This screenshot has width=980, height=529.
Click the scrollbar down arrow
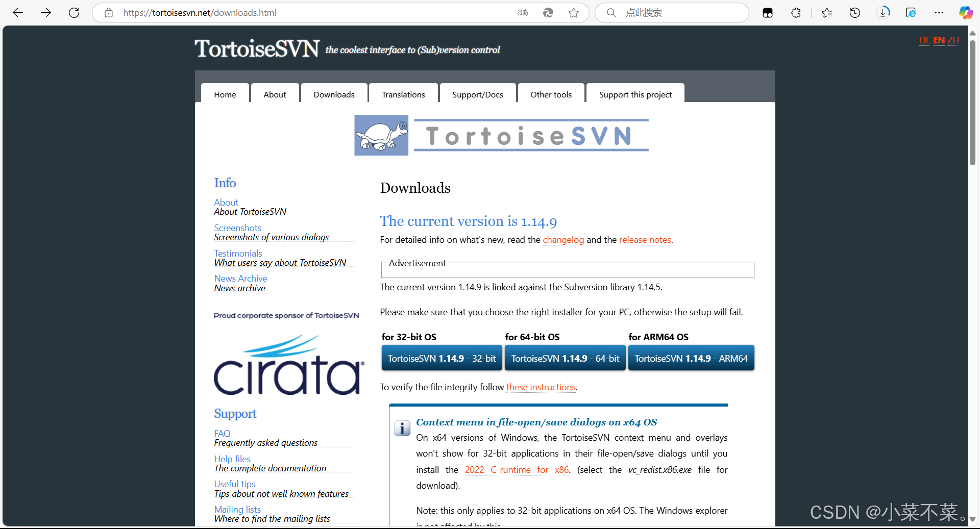972,520
